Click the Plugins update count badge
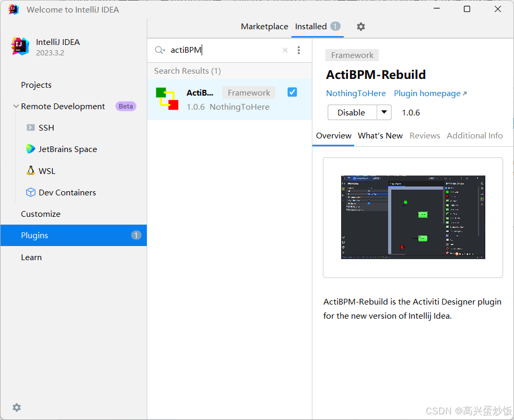 point(136,236)
